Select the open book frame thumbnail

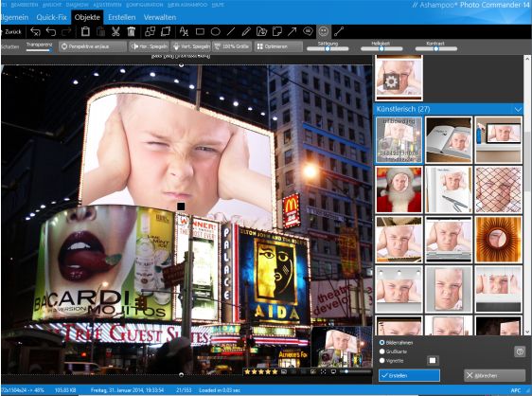449,140
